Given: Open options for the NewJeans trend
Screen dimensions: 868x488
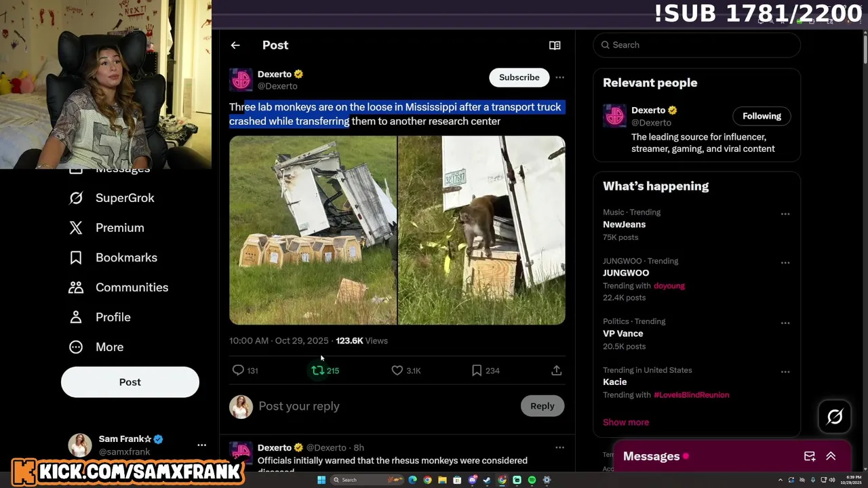Looking at the screenshot, I should tap(785, 214).
